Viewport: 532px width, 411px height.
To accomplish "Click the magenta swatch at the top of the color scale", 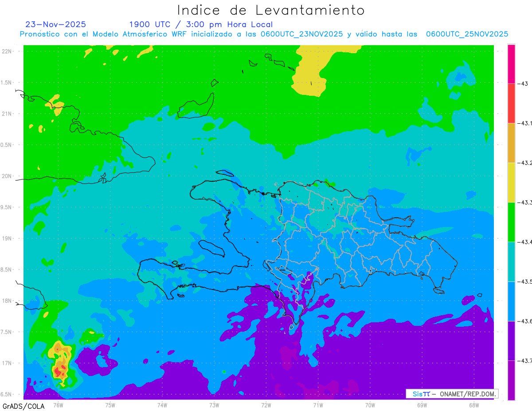I will coord(511,64).
